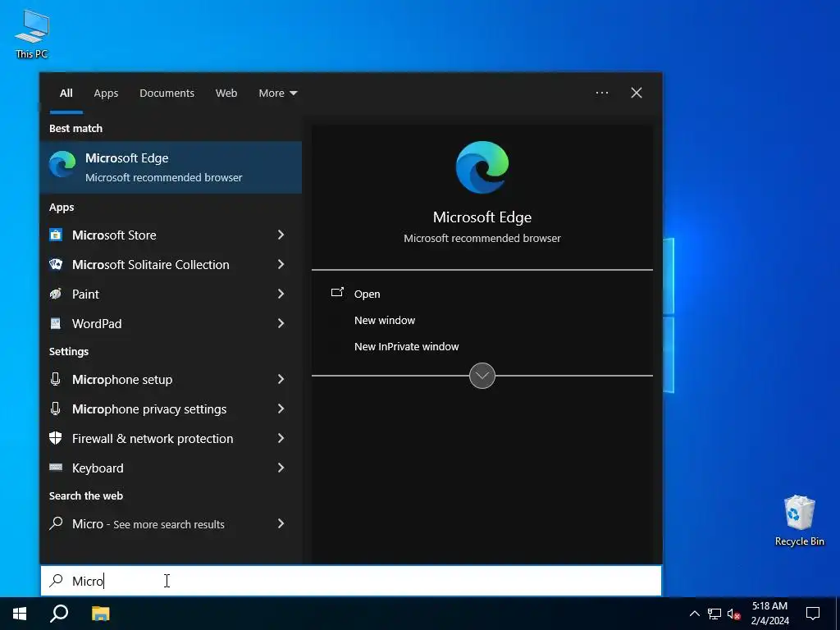
Task: Switch to the Web tab
Action: click(226, 94)
